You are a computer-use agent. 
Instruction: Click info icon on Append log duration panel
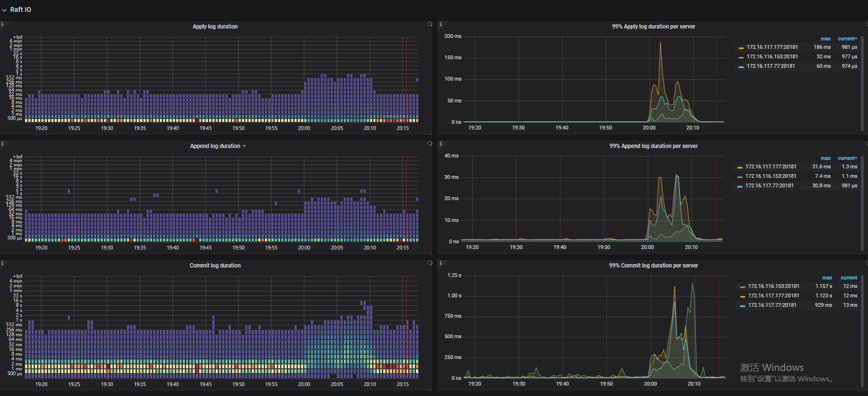[x=2, y=144]
